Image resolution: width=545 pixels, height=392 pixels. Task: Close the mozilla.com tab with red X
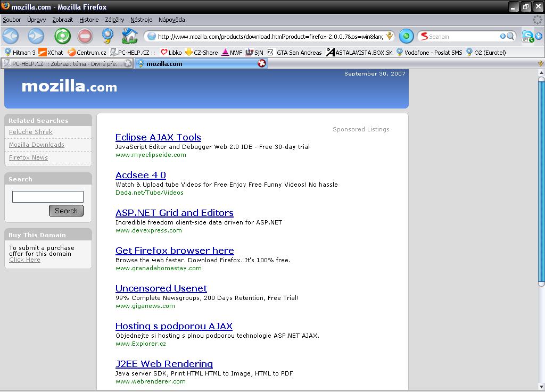point(261,63)
